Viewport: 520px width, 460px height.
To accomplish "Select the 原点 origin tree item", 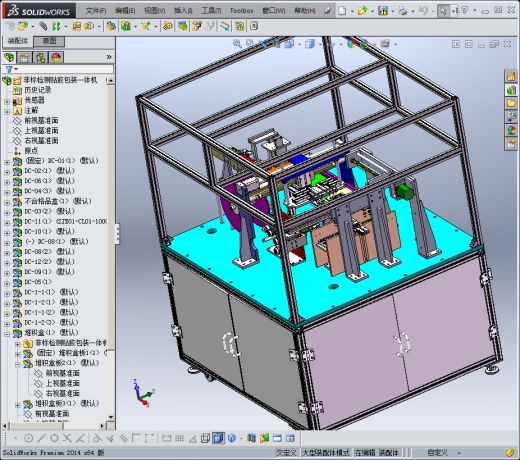I will (x=31, y=151).
